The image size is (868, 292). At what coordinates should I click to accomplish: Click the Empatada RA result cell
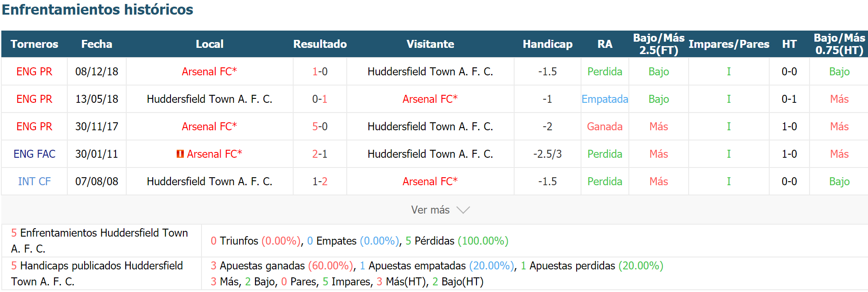click(604, 99)
